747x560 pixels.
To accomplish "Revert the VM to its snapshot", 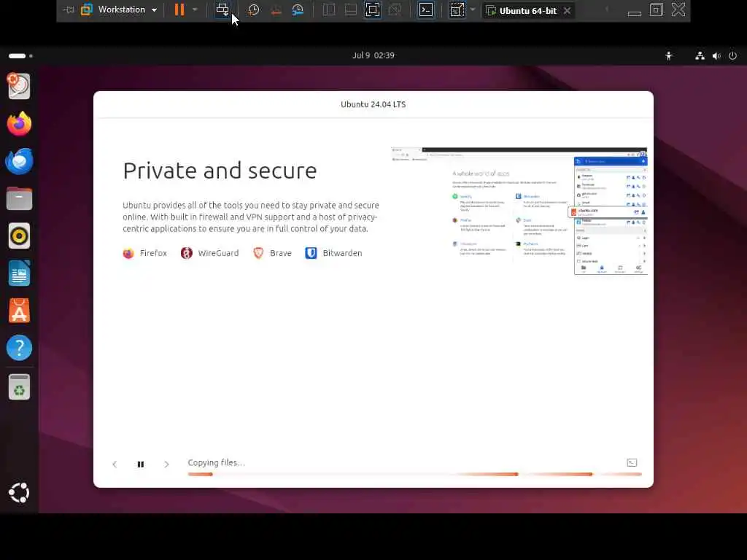I will 276,9.
